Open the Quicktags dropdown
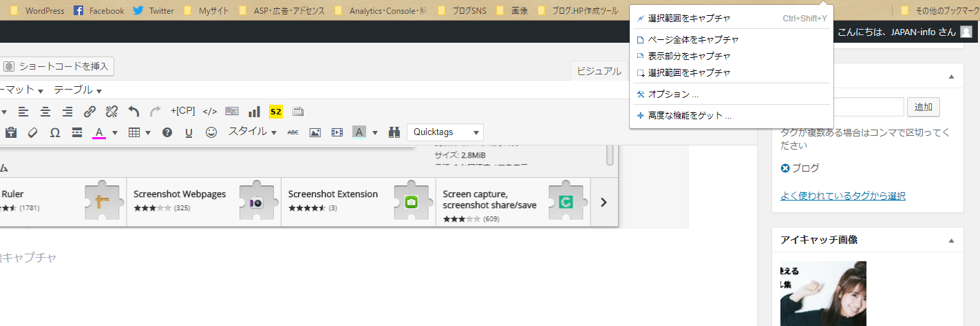The width and height of the screenshot is (980, 326). pos(445,132)
